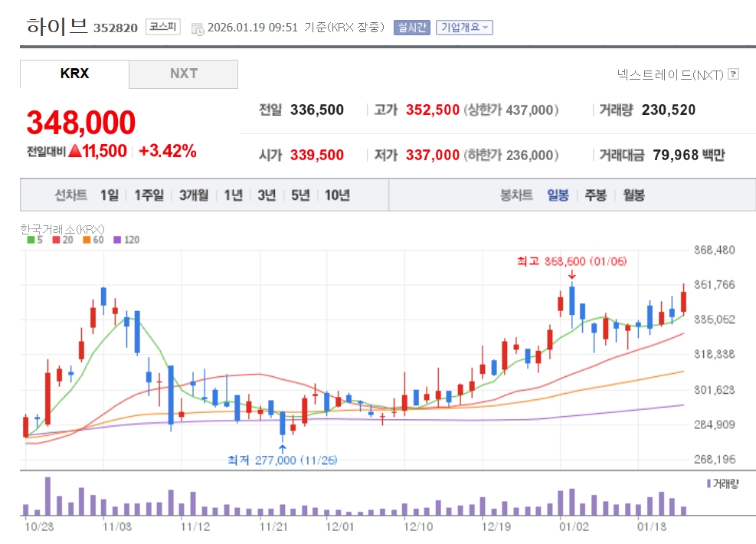
Task: Show the 1년 line chart
Action: [234, 195]
